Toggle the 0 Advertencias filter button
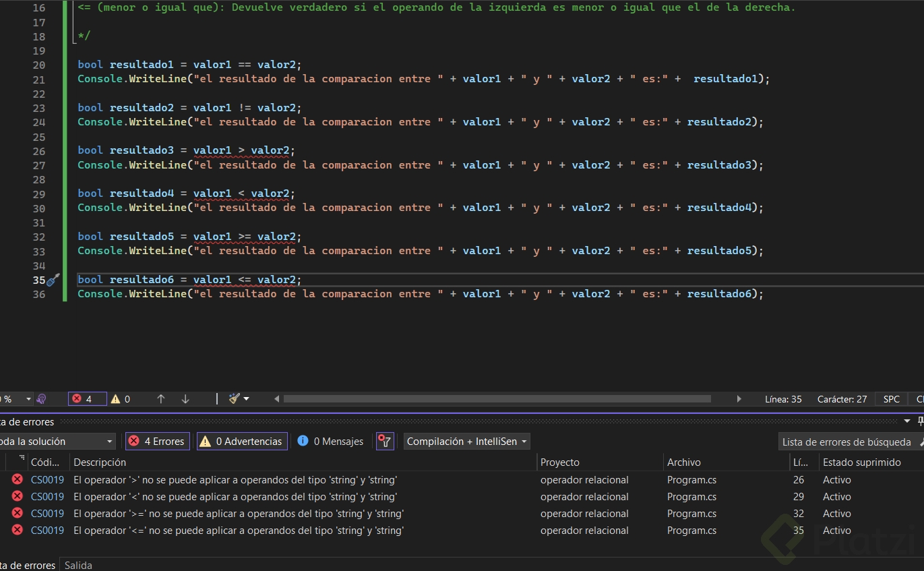 coord(241,442)
